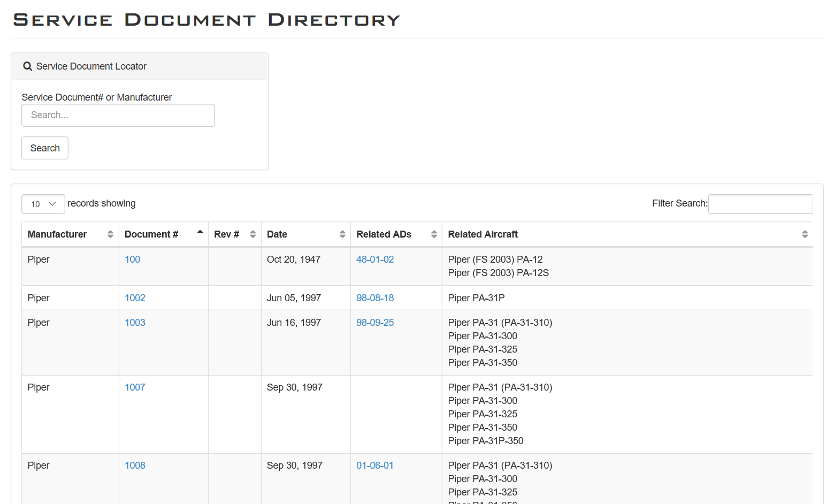The height and width of the screenshot is (504, 834).
Task: Click the Related Aircraft column header text
Action: click(483, 234)
